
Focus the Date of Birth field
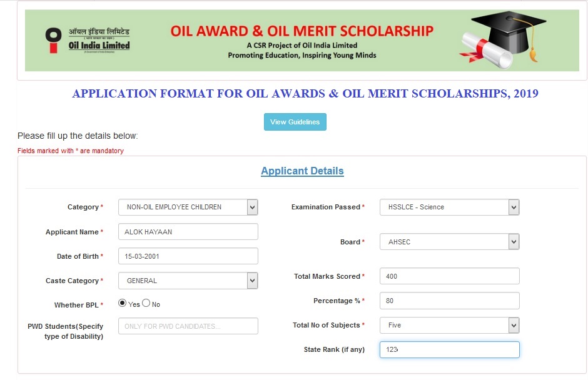[x=188, y=256]
